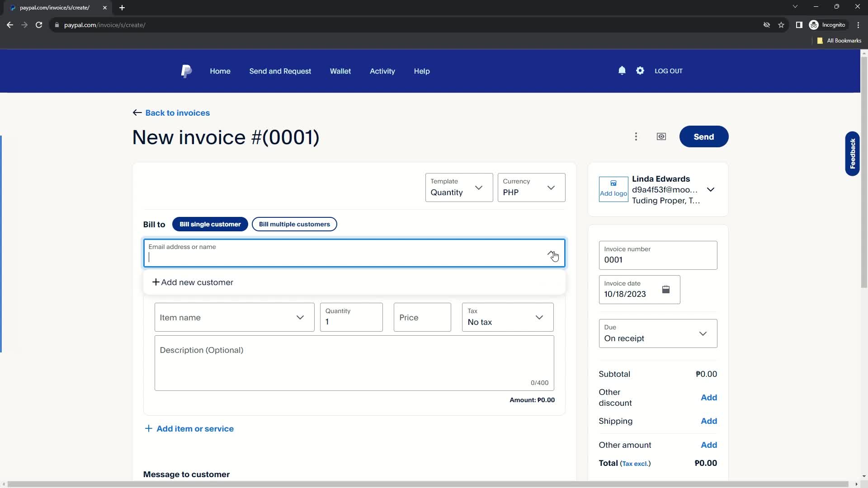The width and height of the screenshot is (868, 488).
Task: Open the tab search chevron
Action: pyautogui.click(x=795, y=7)
